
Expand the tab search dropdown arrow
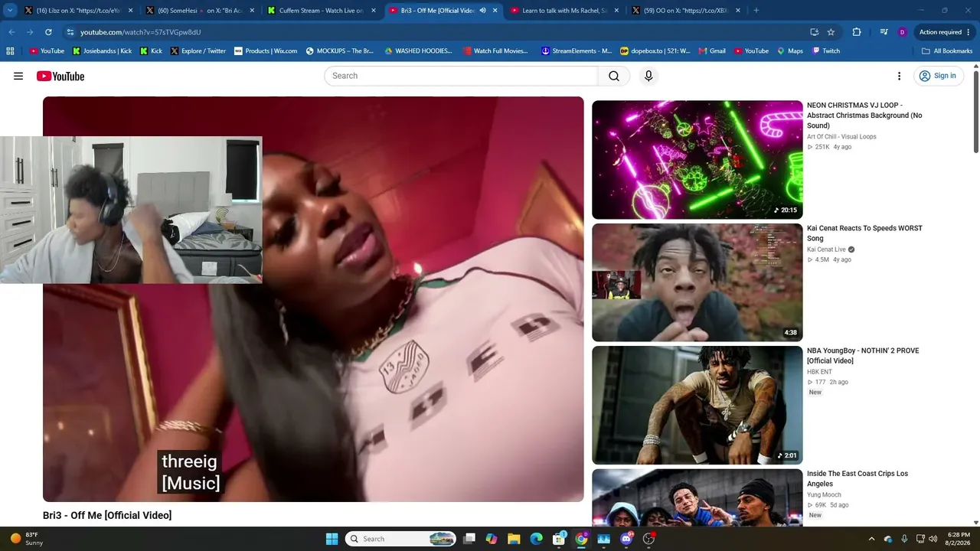coord(10,11)
